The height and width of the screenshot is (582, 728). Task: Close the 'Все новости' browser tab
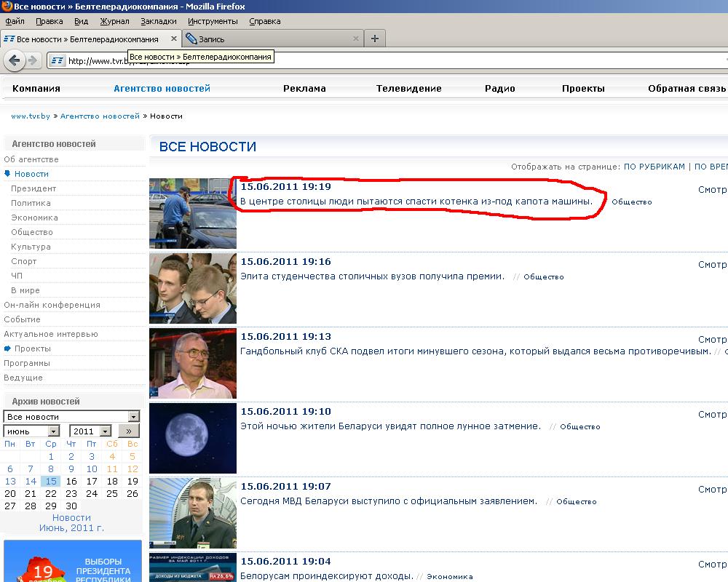[x=174, y=39]
